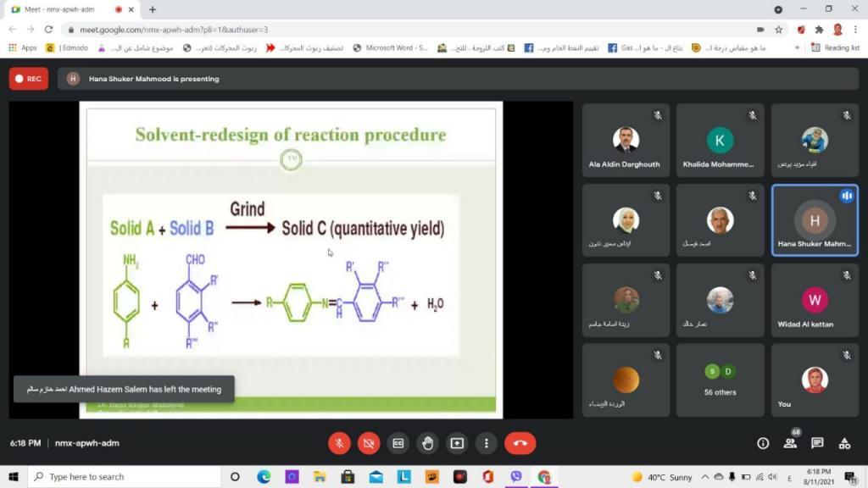Open the more options three-dot menu

(x=486, y=443)
